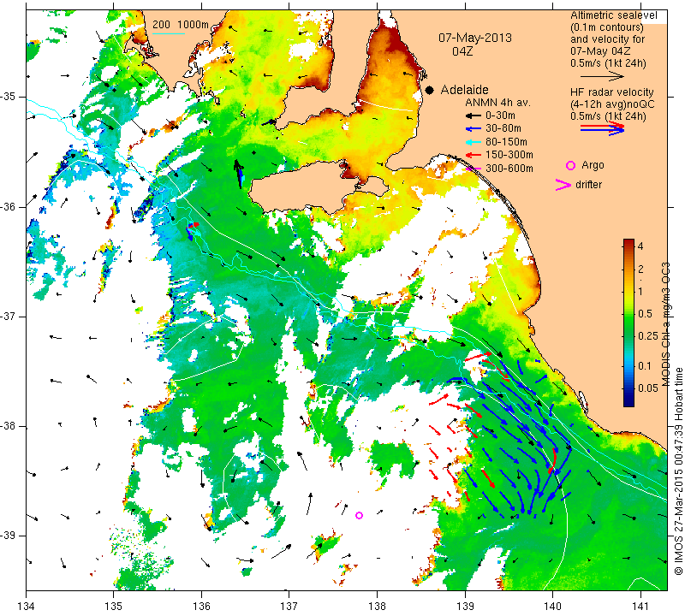
Task: Click the 80-150m depth label
Action: click(x=506, y=142)
